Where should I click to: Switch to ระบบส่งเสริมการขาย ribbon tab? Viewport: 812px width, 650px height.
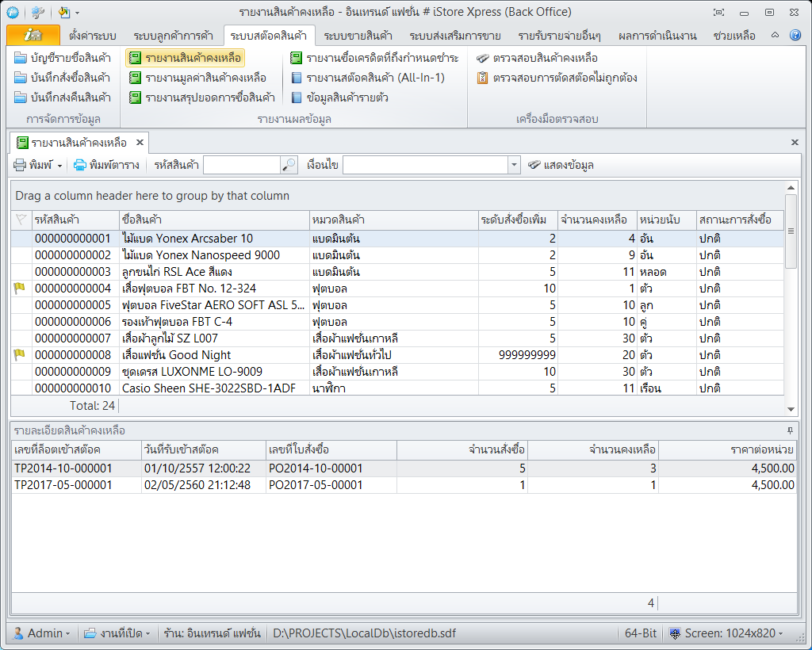pyautogui.click(x=455, y=36)
